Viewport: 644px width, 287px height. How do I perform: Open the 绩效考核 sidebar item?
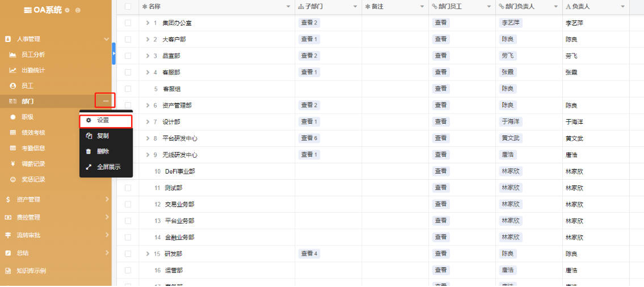click(33, 133)
